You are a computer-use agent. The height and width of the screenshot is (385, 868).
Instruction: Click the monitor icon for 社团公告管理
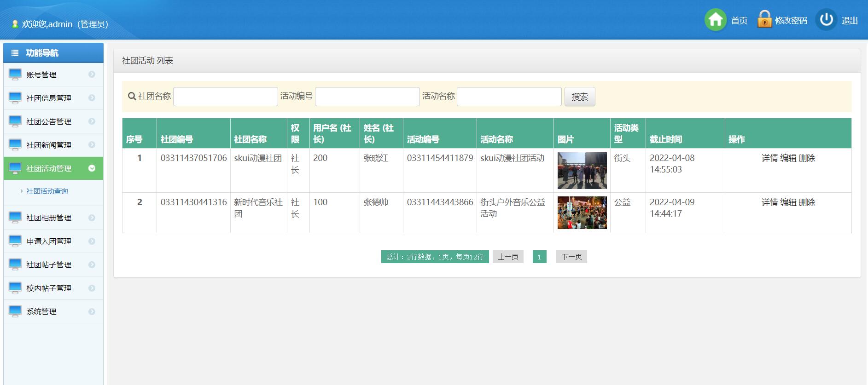[15, 121]
